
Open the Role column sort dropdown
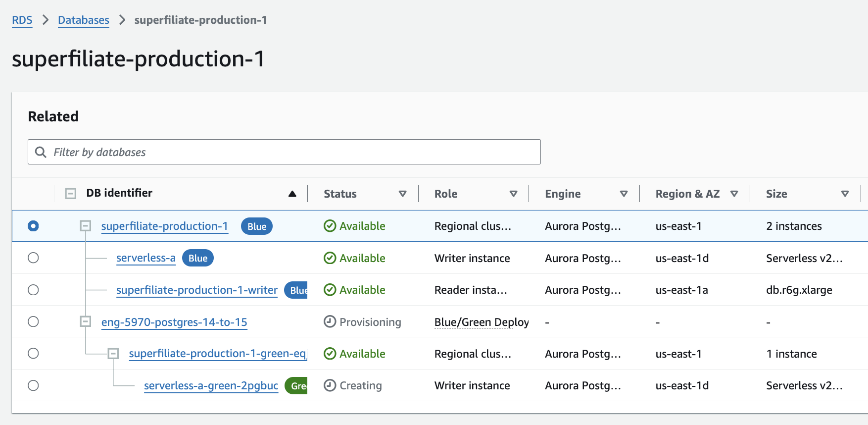point(514,194)
